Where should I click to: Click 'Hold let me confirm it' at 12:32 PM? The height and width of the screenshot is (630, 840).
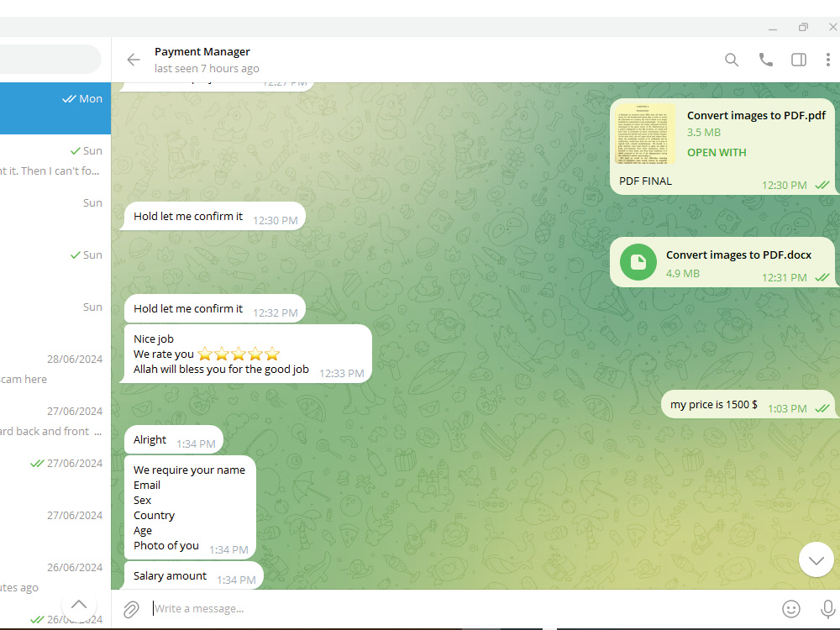214,309
